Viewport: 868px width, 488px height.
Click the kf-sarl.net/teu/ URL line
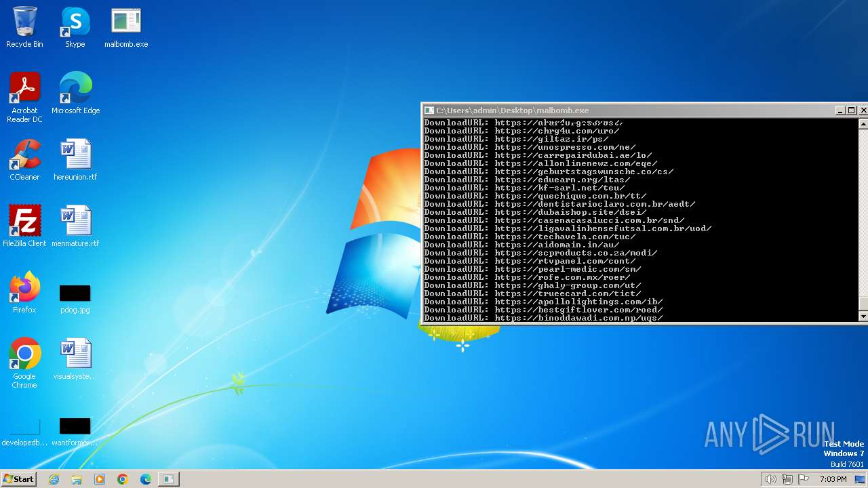tap(524, 188)
